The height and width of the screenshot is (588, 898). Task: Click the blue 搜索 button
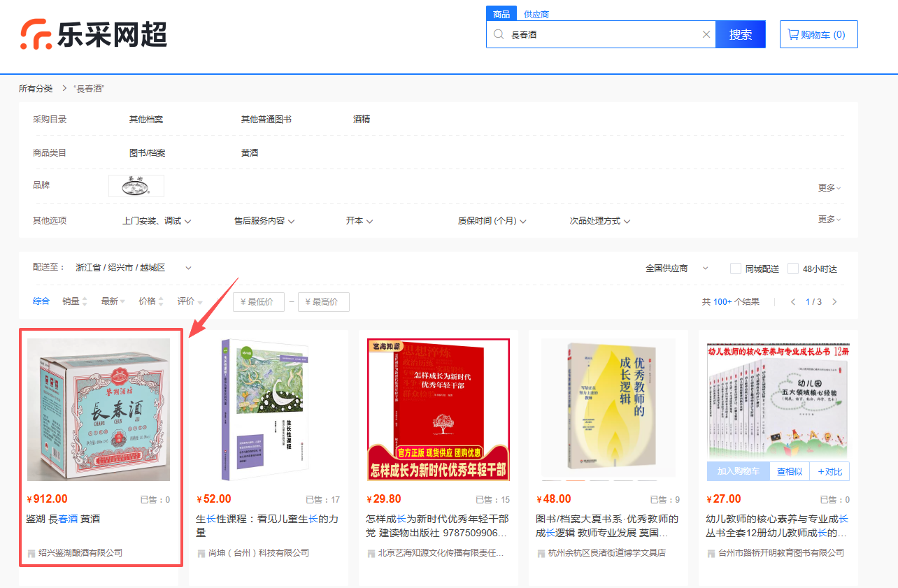(x=740, y=34)
